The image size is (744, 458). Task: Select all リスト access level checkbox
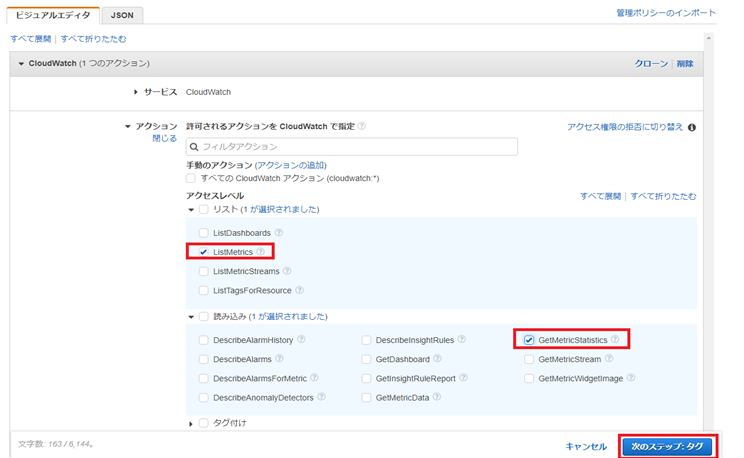[204, 209]
